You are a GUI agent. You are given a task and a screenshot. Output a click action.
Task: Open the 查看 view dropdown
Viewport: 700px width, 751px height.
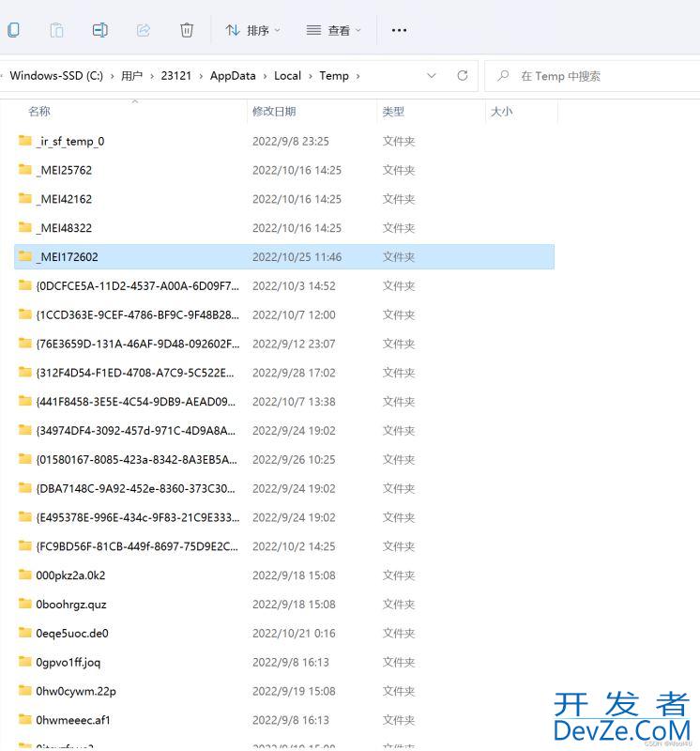334,31
